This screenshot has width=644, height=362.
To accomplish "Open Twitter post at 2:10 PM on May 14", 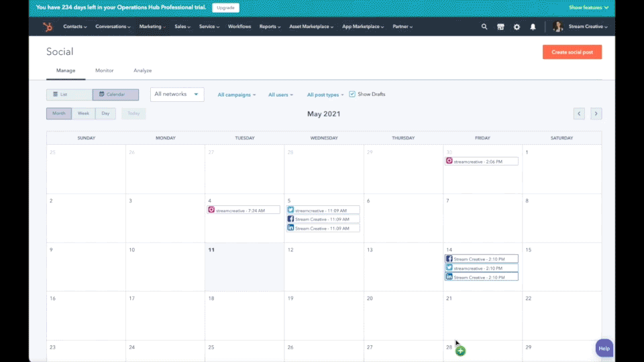I will pyautogui.click(x=482, y=268).
